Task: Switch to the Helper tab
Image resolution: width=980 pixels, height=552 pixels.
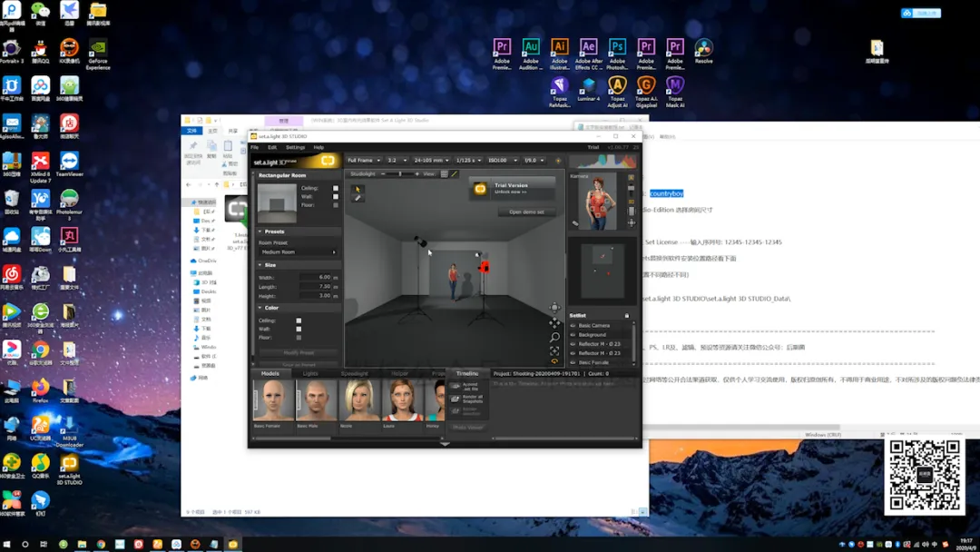Action: [399, 374]
